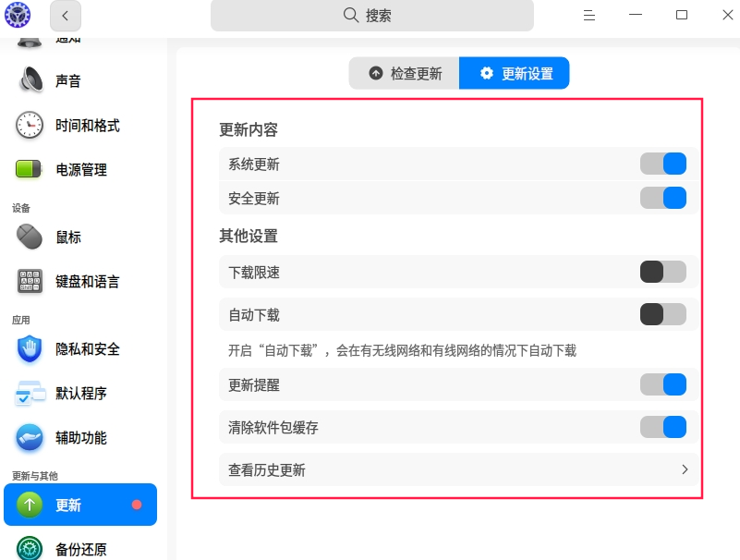Open the 电源管理 settings page

point(80,169)
